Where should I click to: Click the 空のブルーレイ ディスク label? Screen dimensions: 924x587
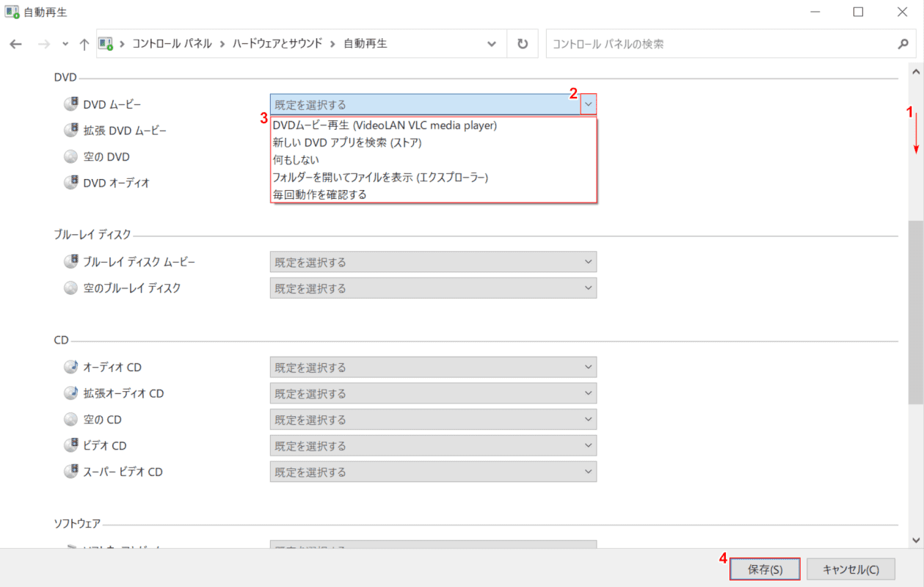click(132, 288)
